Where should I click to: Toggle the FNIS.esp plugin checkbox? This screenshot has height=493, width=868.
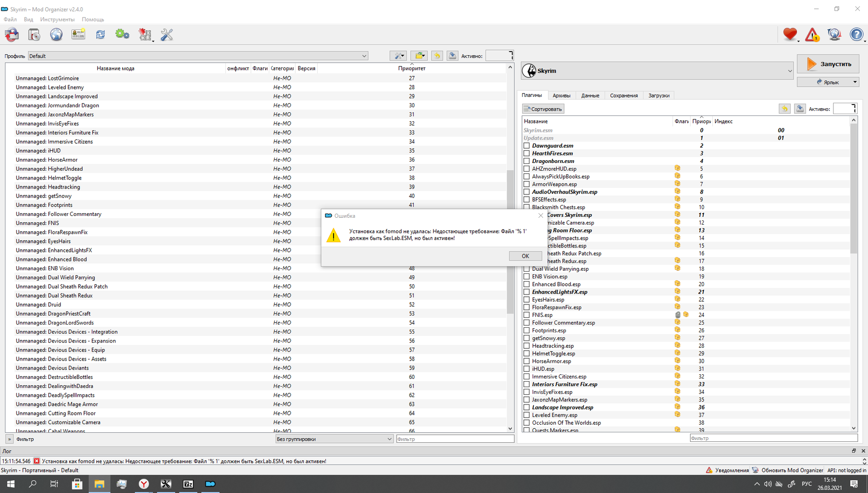click(527, 315)
